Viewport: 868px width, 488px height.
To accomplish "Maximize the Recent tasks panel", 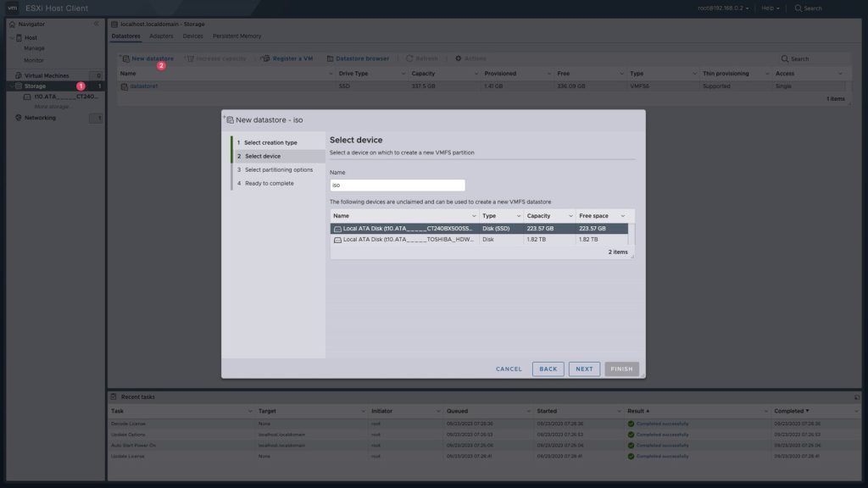I will click(x=857, y=397).
